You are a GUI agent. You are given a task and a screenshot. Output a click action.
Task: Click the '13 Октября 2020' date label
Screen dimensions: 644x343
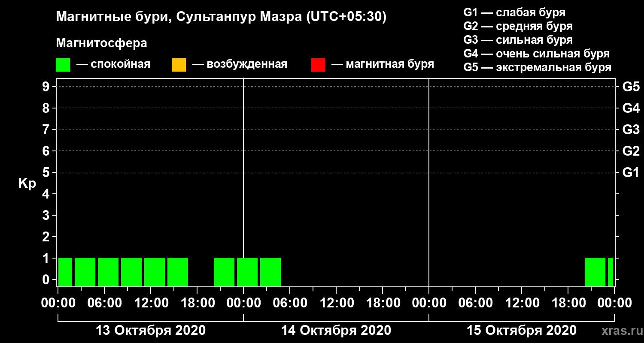coord(150,331)
